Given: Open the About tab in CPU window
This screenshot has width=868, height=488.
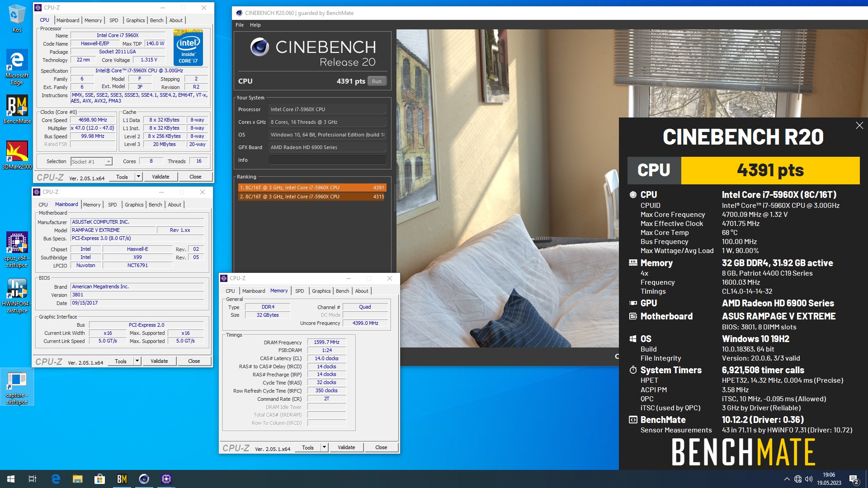Looking at the screenshot, I should (x=176, y=20).
